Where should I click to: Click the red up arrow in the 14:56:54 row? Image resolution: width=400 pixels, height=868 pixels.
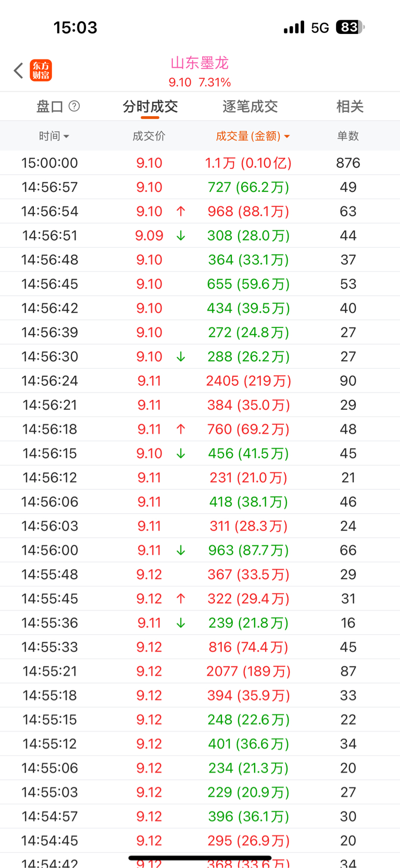181,211
